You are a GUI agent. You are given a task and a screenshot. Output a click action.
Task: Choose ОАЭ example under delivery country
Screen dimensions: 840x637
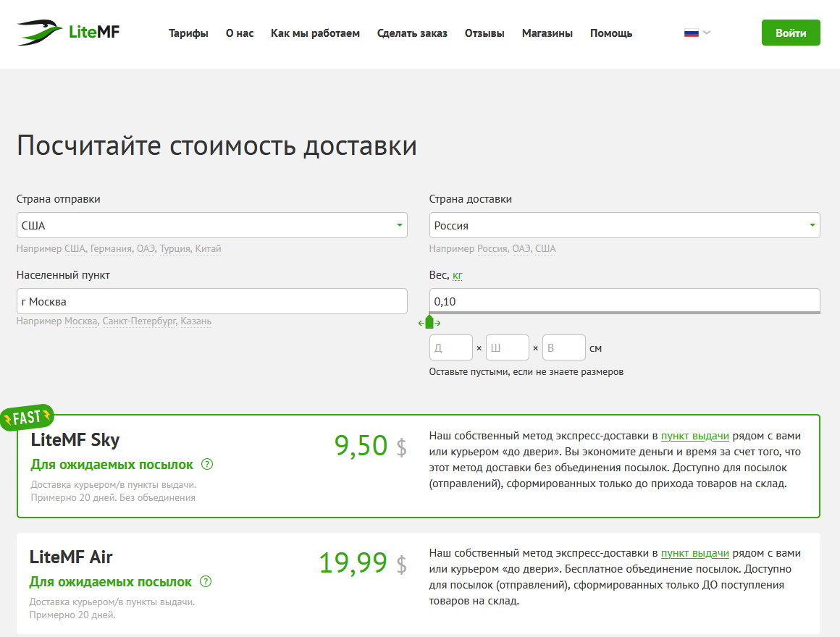[521, 249]
